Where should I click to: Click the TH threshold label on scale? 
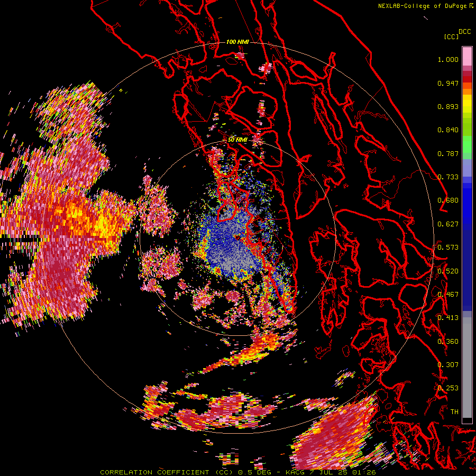454,412
